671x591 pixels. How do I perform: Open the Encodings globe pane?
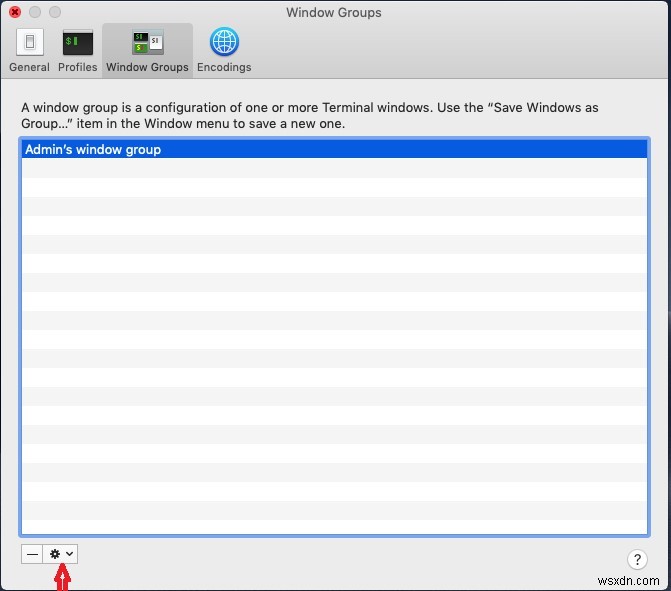coord(224,50)
